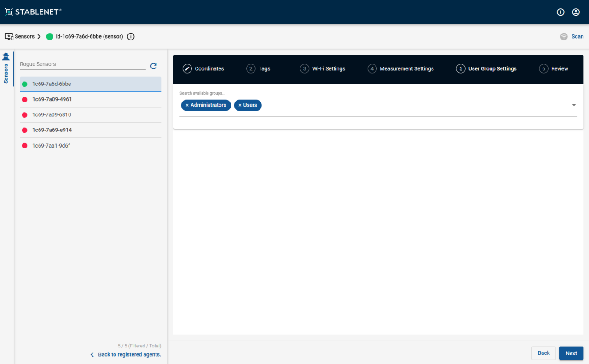Expand the available groups dropdown arrow
Image resolution: width=589 pixels, height=364 pixels.
click(x=574, y=105)
